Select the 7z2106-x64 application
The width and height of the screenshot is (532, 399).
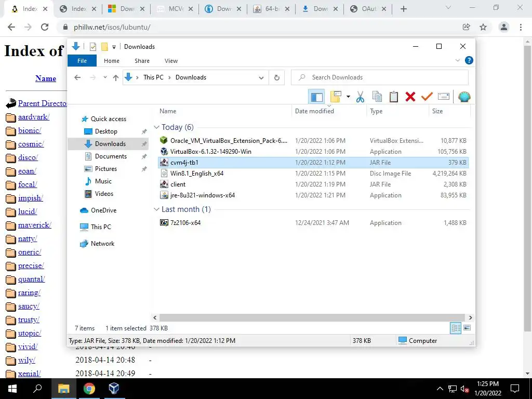tap(313, 223)
